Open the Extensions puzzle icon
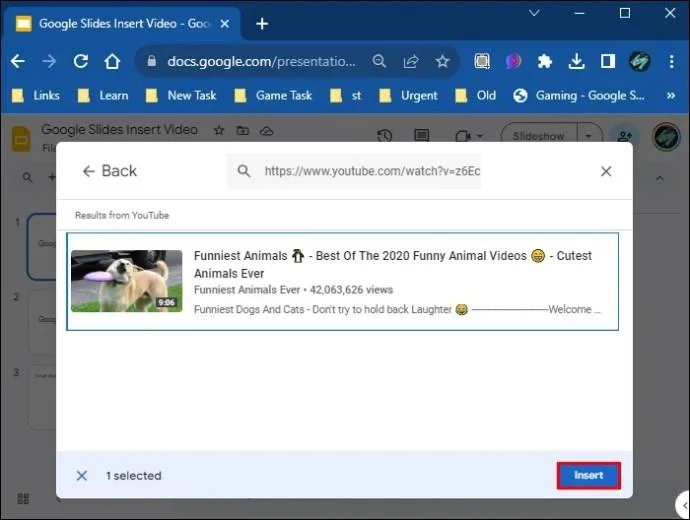 pos(545,61)
